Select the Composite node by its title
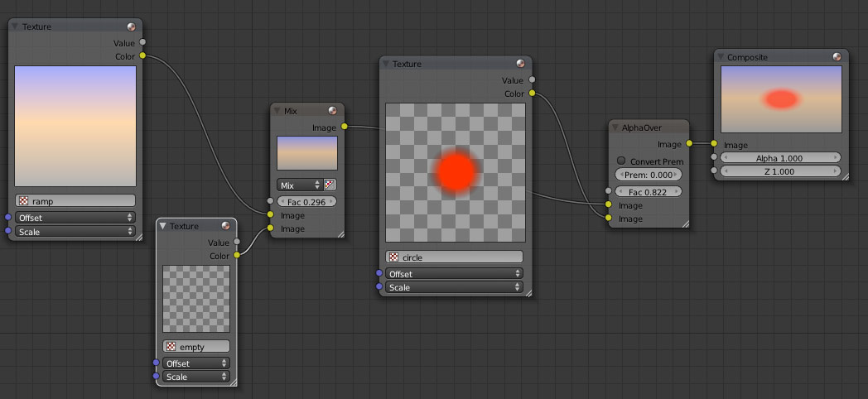Image resolution: width=868 pixels, height=399 pixels. point(747,57)
